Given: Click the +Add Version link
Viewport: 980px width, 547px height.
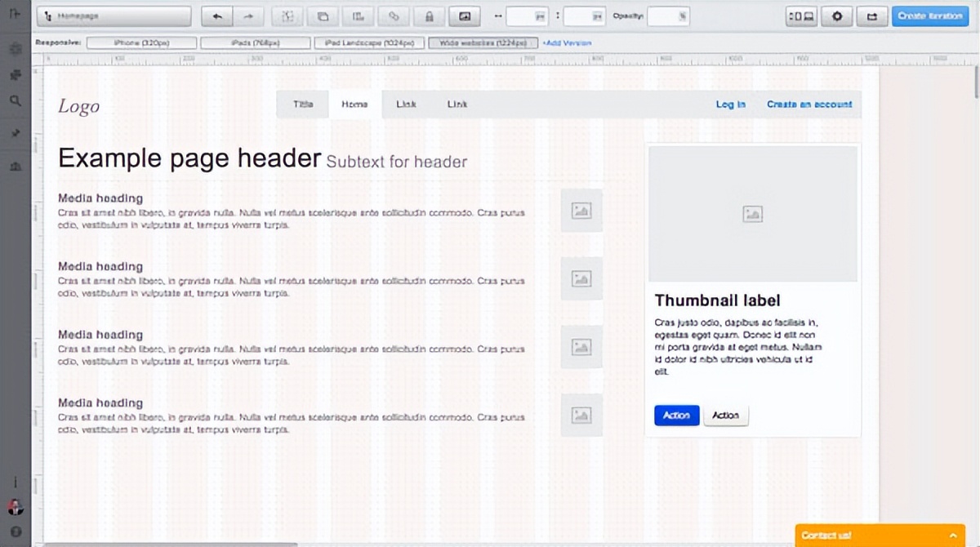Looking at the screenshot, I should (567, 43).
